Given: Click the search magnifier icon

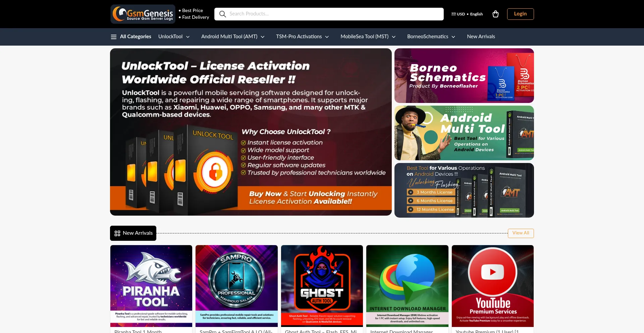Looking at the screenshot, I should (222, 14).
